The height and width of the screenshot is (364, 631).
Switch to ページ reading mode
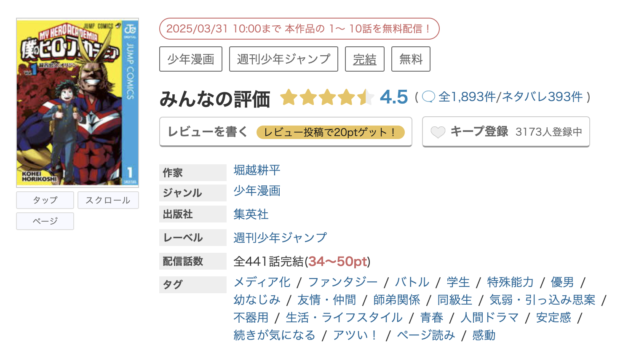point(45,221)
